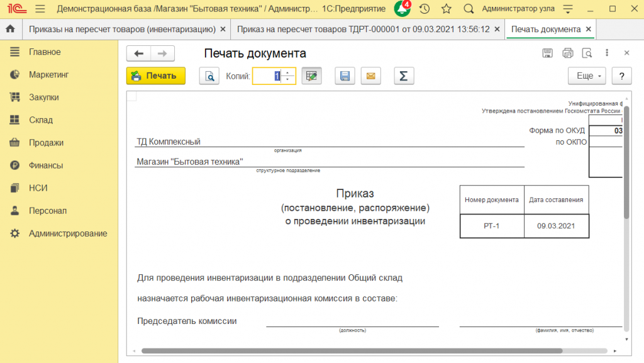Save the document with the floppy disk toolbar icon

tap(345, 76)
